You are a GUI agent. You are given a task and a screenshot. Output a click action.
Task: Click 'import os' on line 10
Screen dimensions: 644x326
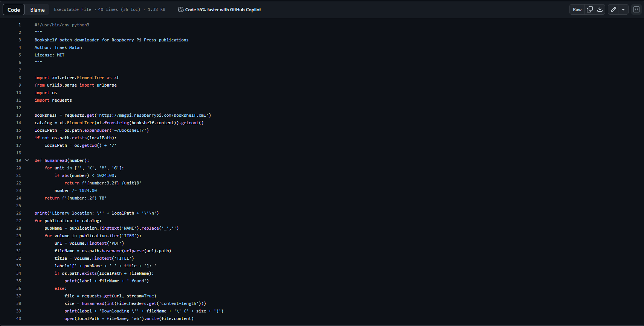click(x=46, y=93)
